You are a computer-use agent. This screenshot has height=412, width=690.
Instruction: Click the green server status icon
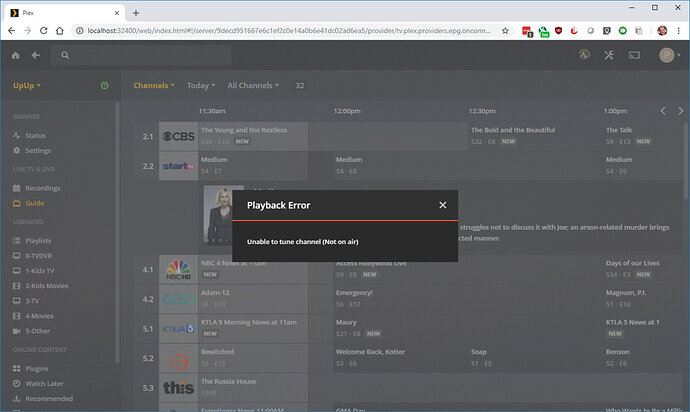[x=105, y=85]
